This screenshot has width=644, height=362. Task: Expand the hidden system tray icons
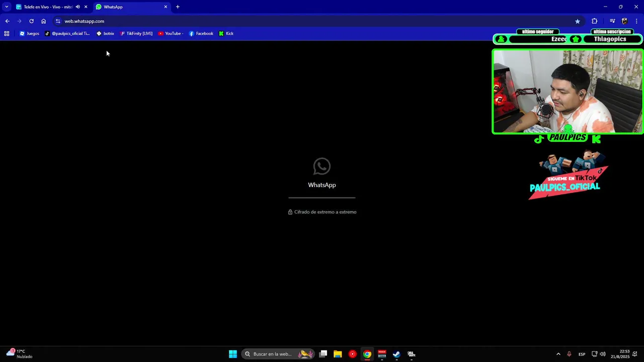click(558, 354)
